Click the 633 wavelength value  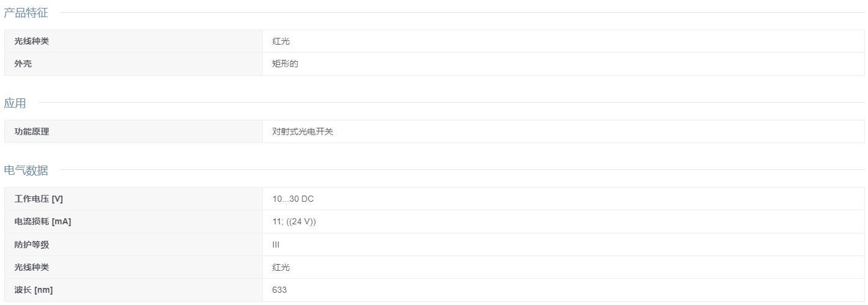[x=279, y=290]
